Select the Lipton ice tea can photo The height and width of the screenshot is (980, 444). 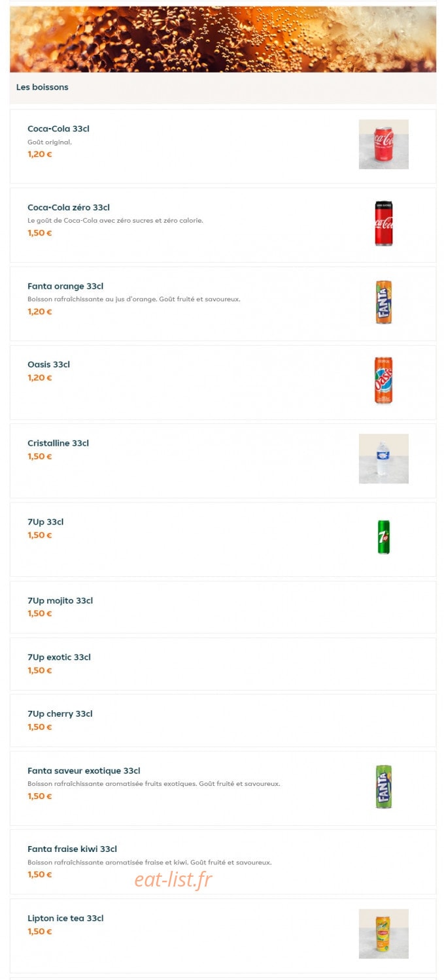[x=383, y=934]
